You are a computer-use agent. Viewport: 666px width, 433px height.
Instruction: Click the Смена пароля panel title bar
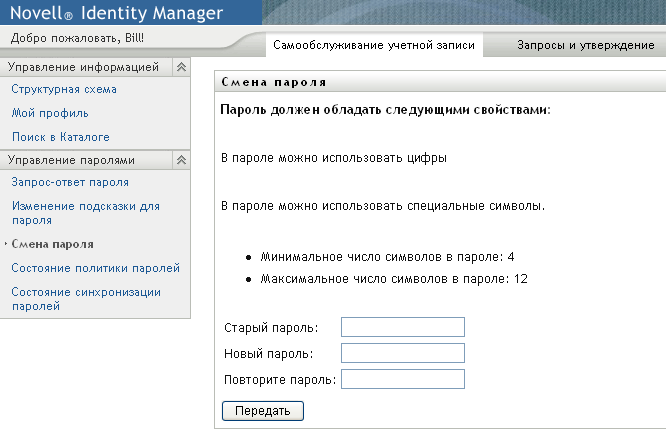coord(440,82)
